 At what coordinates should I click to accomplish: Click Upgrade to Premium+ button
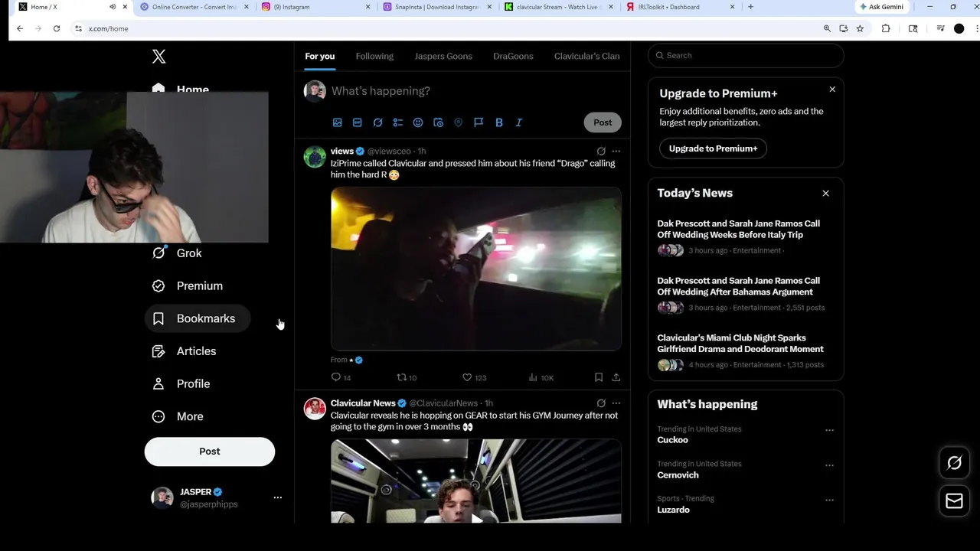coord(713,148)
